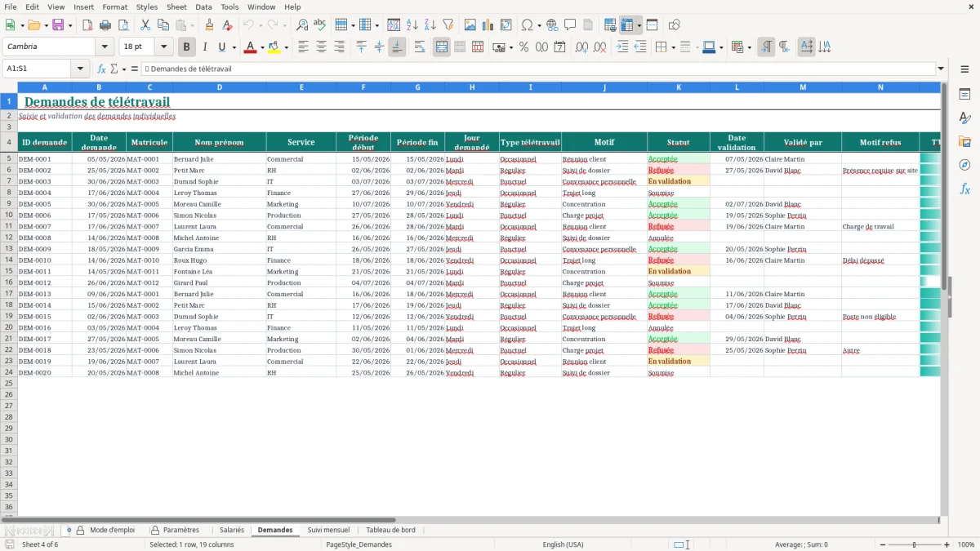The width and height of the screenshot is (980, 551).
Task: Click the Sort Descending icon
Action: 430,25
